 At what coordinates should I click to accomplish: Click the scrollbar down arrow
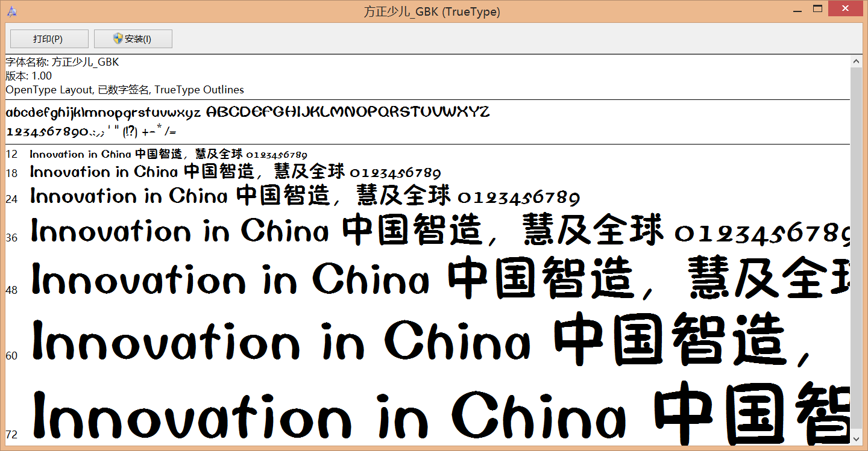click(856, 439)
